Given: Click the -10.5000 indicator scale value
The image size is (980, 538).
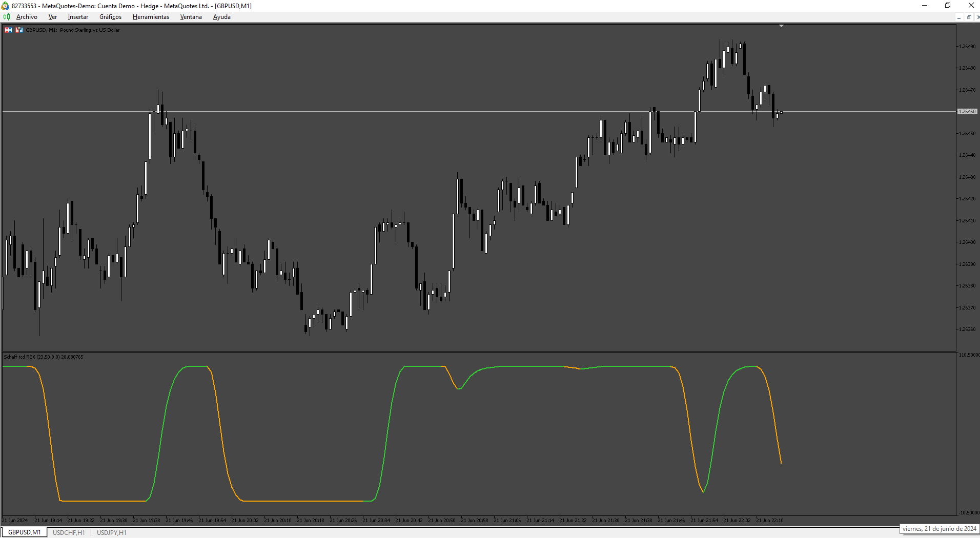Looking at the screenshot, I should (969, 512).
